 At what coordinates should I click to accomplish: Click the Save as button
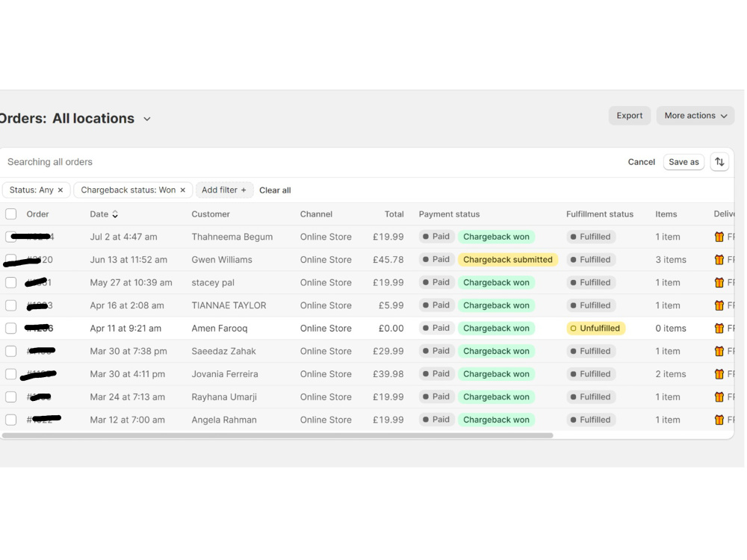(684, 162)
